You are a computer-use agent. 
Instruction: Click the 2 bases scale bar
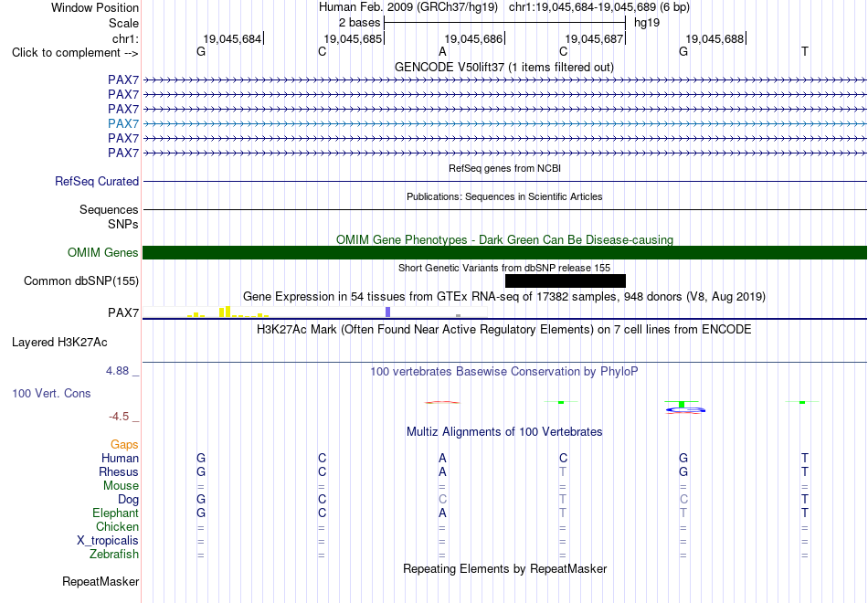pyautogui.click(x=505, y=23)
